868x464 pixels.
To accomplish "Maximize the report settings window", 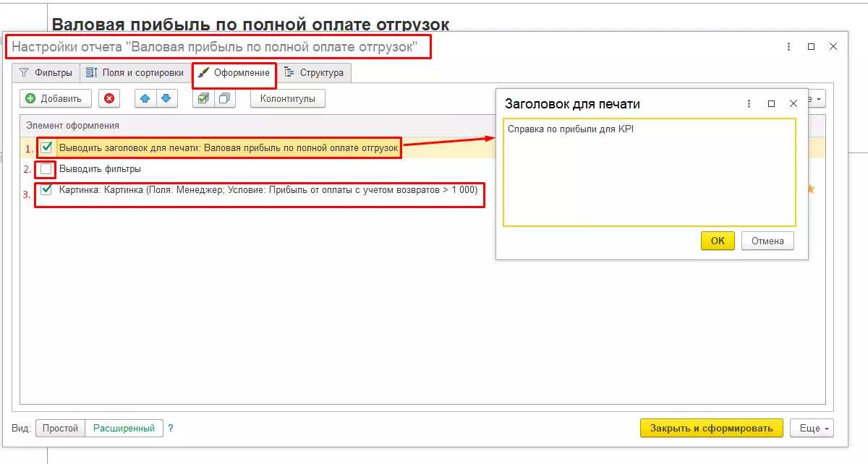I will 811,46.
